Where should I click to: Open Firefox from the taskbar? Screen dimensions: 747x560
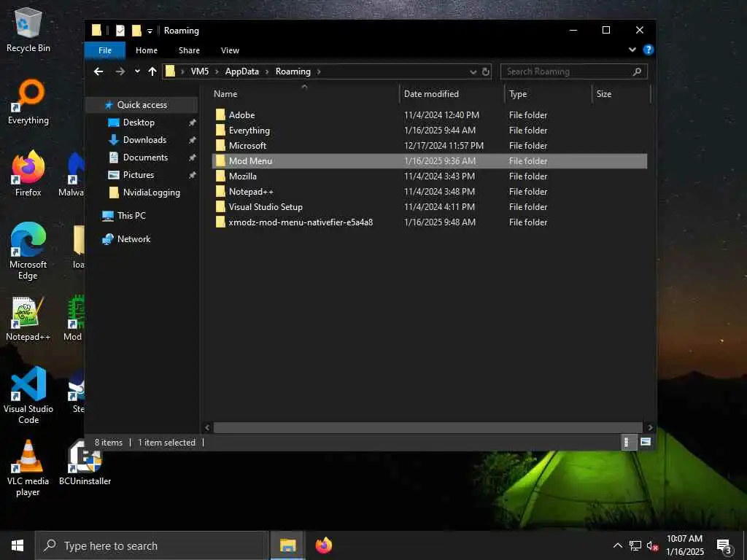tap(323, 545)
